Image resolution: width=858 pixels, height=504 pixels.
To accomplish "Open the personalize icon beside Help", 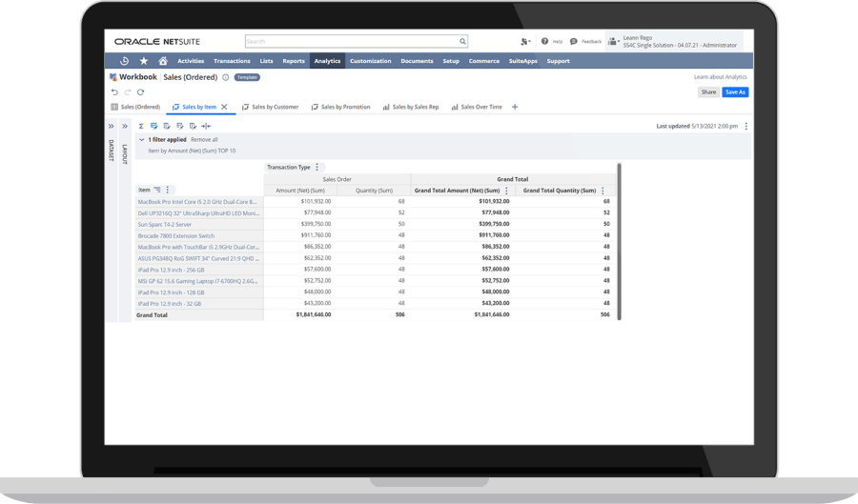I will [x=525, y=41].
